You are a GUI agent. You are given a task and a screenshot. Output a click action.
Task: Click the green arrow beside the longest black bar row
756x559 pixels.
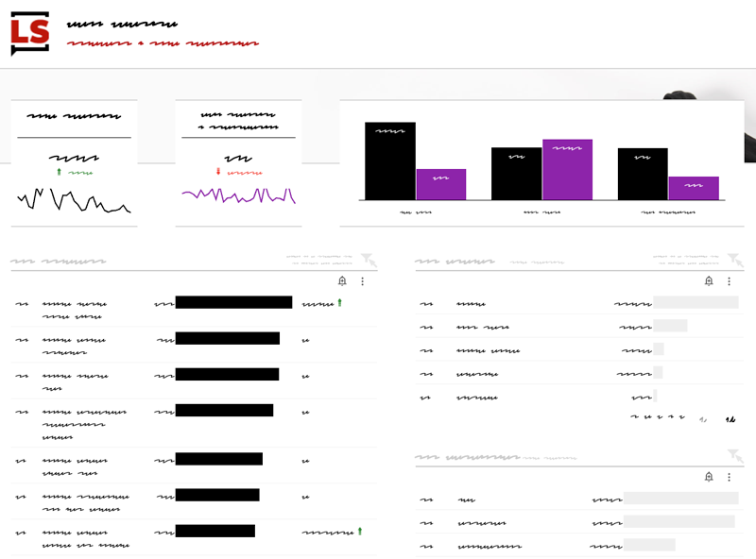click(340, 302)
